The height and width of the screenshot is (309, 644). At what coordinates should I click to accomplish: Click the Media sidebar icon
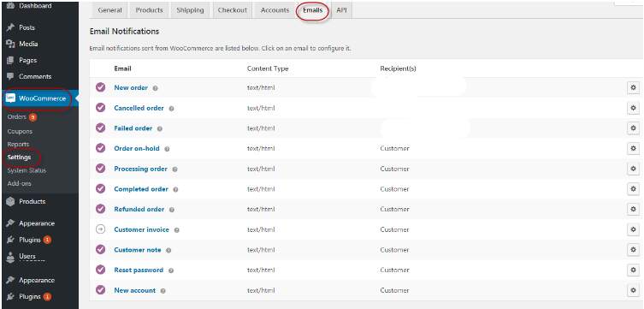tap(10, 44)
